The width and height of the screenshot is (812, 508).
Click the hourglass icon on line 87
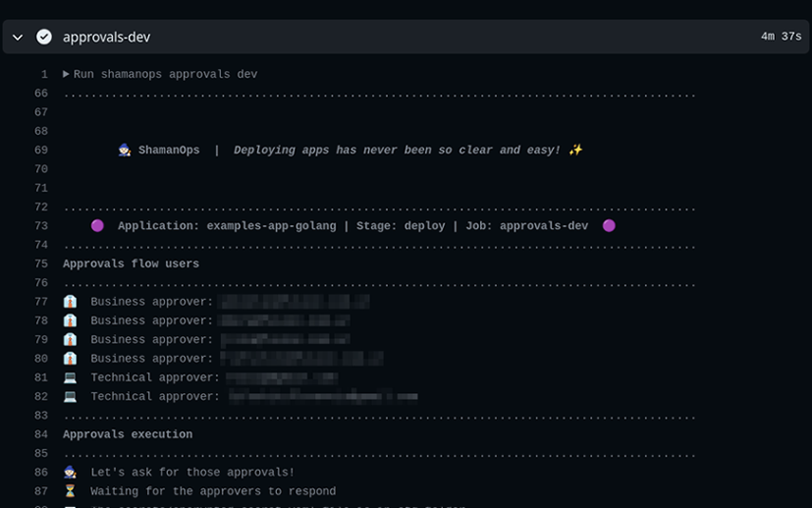coord(70,491)
